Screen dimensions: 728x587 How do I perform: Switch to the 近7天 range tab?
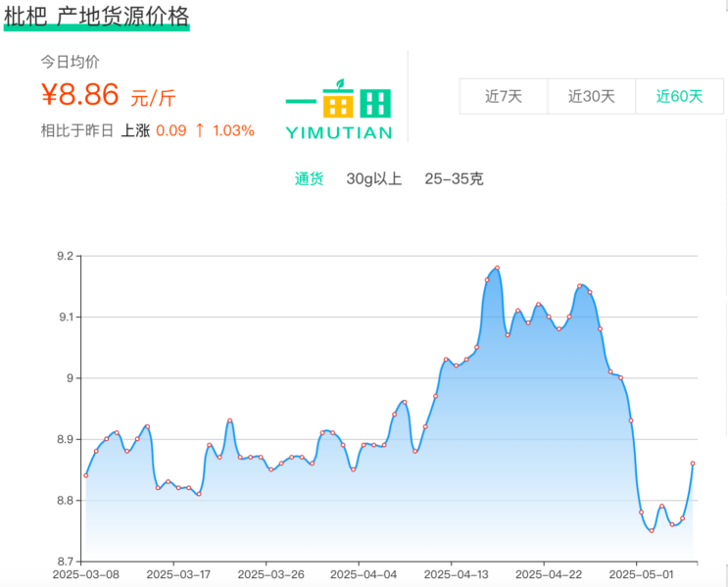pos(504,96)
